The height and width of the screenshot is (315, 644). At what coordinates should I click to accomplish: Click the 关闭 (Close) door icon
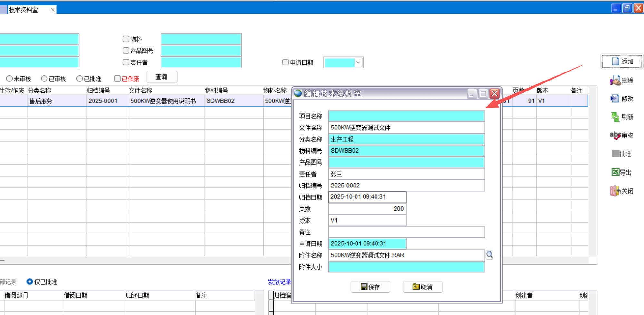pos(615,191)
